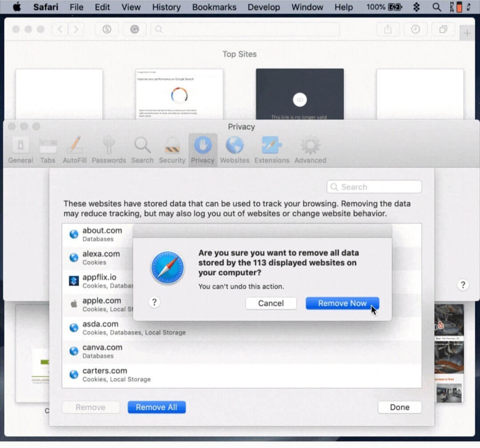
Task: Click the website data Search field
Action: [x=374, y=187]
